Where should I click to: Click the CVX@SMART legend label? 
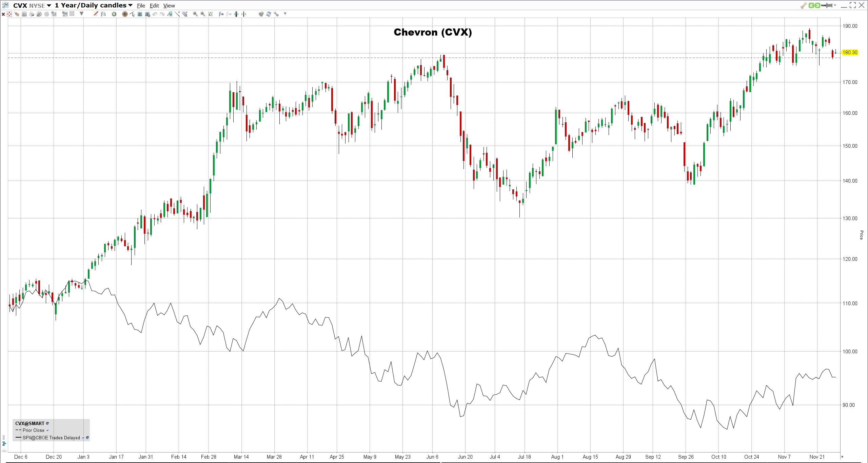tap(30, 423)
